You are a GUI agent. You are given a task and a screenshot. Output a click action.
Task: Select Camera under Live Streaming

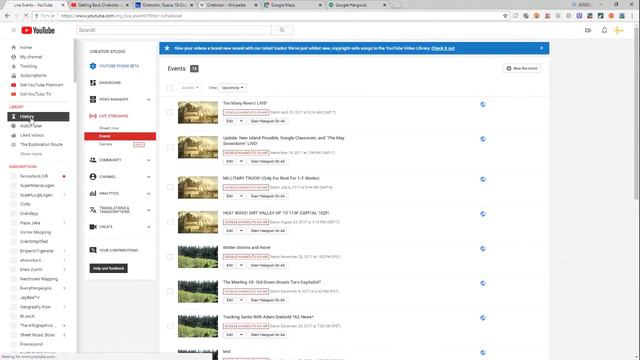106,144
